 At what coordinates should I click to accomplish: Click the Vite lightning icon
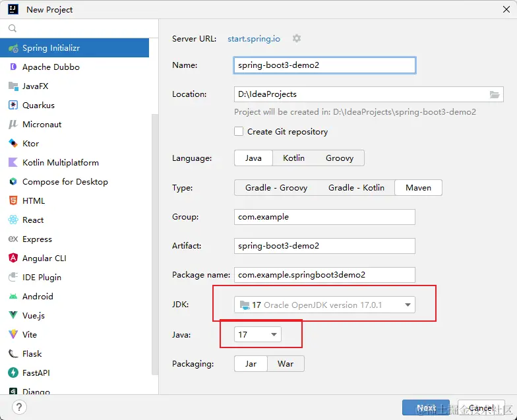pos(13,335)
